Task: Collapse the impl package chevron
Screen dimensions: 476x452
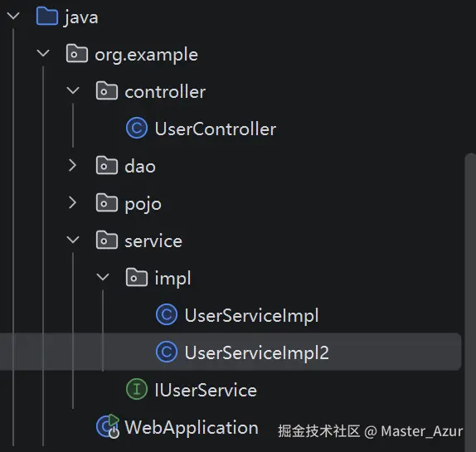Action: coord(103,277)
